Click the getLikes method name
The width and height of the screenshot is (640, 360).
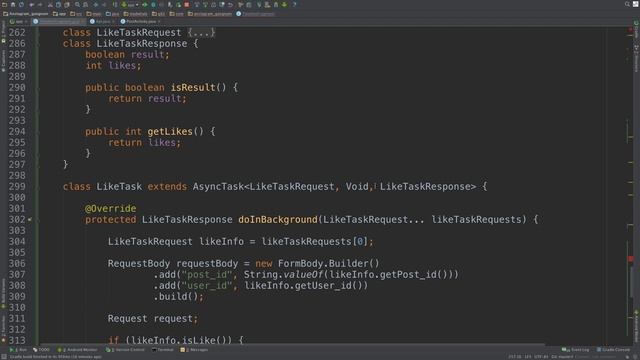pos(170,131)
